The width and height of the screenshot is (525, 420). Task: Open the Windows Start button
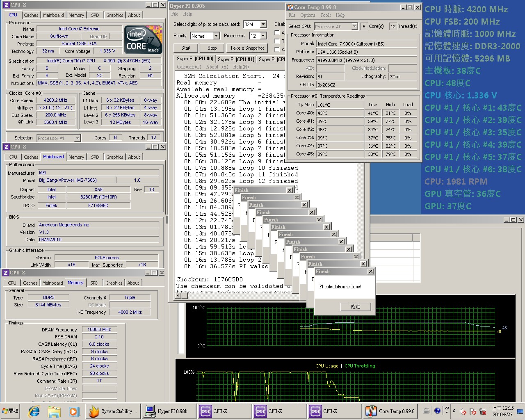(x=11, y=411)
